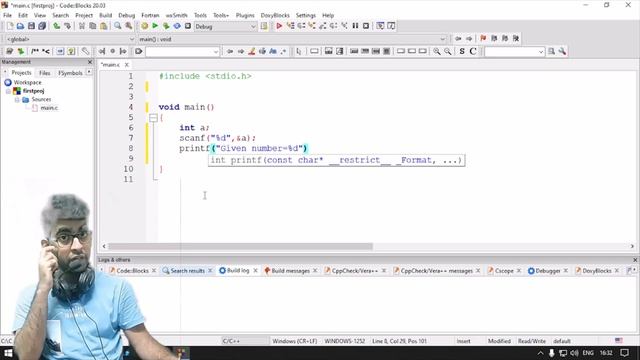Click the C toolbar icon
The width and height of the screenshot is (640, 360).
click(473, 51)
